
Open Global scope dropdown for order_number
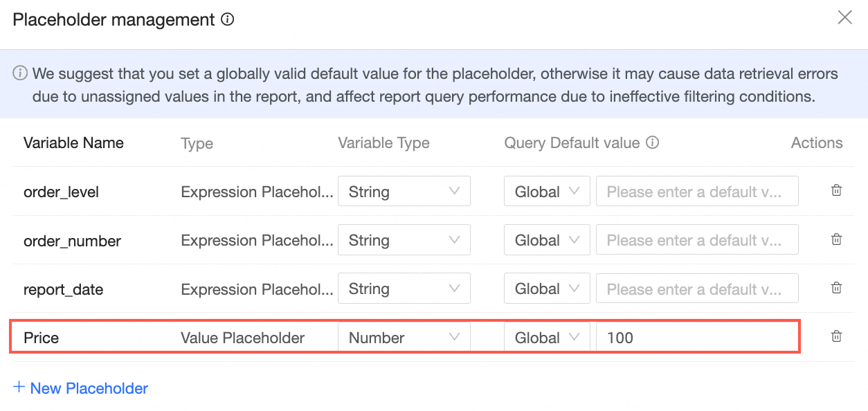[546, 240]
